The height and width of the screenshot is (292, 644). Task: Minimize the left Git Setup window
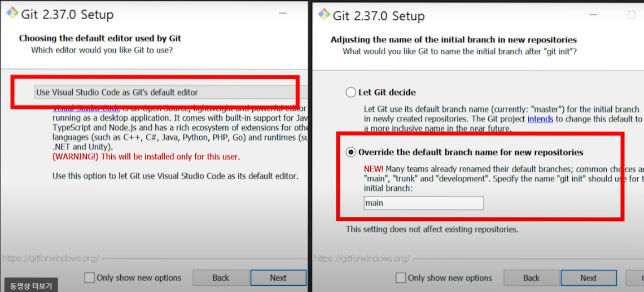point(283,14)
